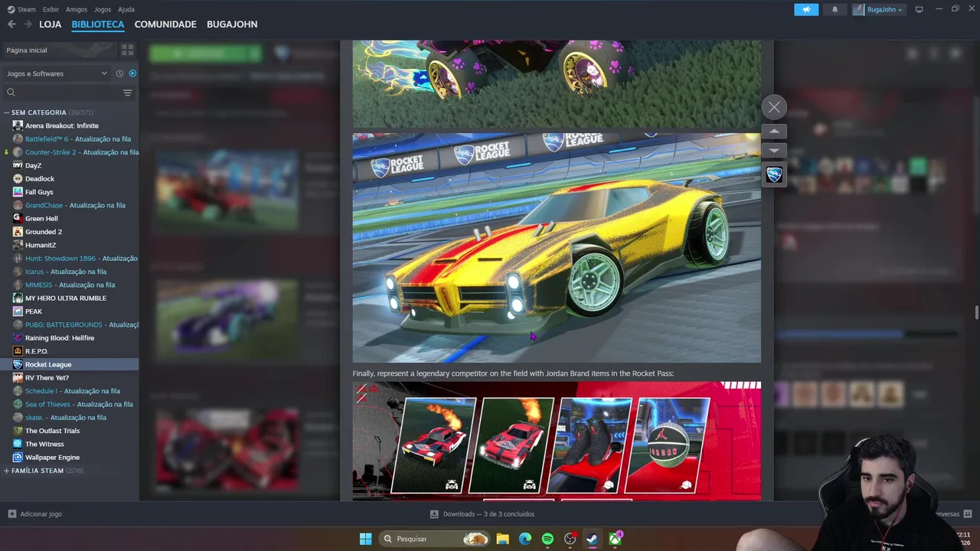
Task: Open File Explorer from taskbar
Action: tap(502, 539)
